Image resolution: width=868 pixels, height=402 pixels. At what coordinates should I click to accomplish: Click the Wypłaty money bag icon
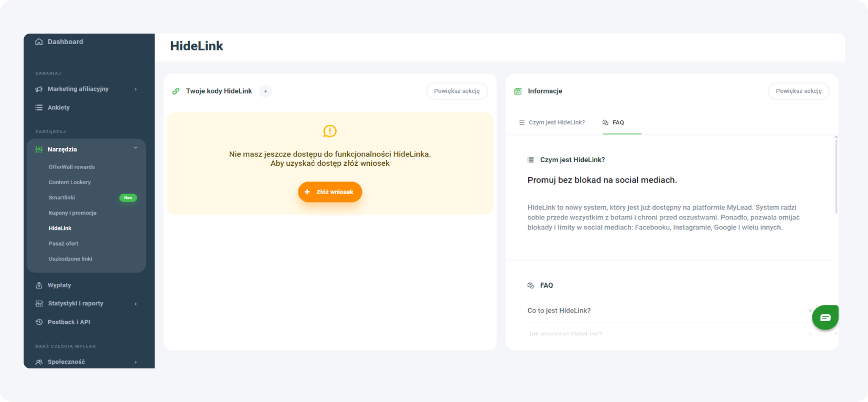click(x=39, y=285)
